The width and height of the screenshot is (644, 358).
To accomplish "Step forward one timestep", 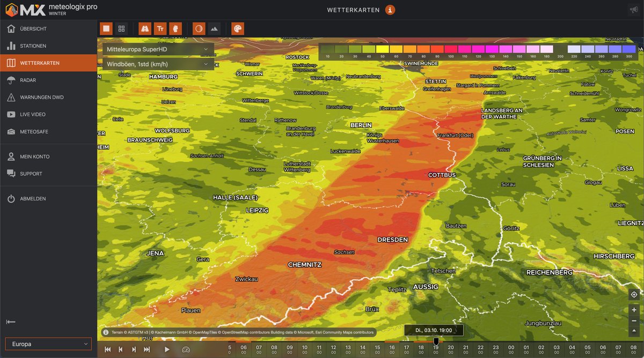I will tap(134, 349).
